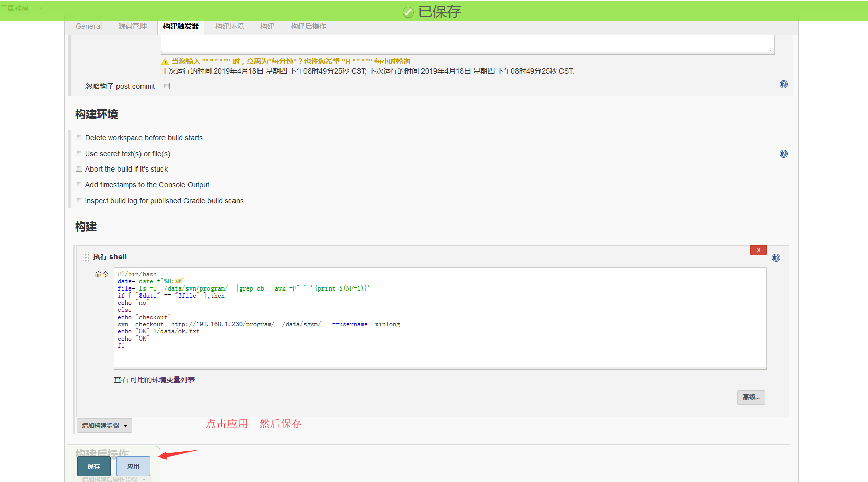Tick Abort the build if it's stuck
This screenshot has width=868, height=482.
click(79, 168)
